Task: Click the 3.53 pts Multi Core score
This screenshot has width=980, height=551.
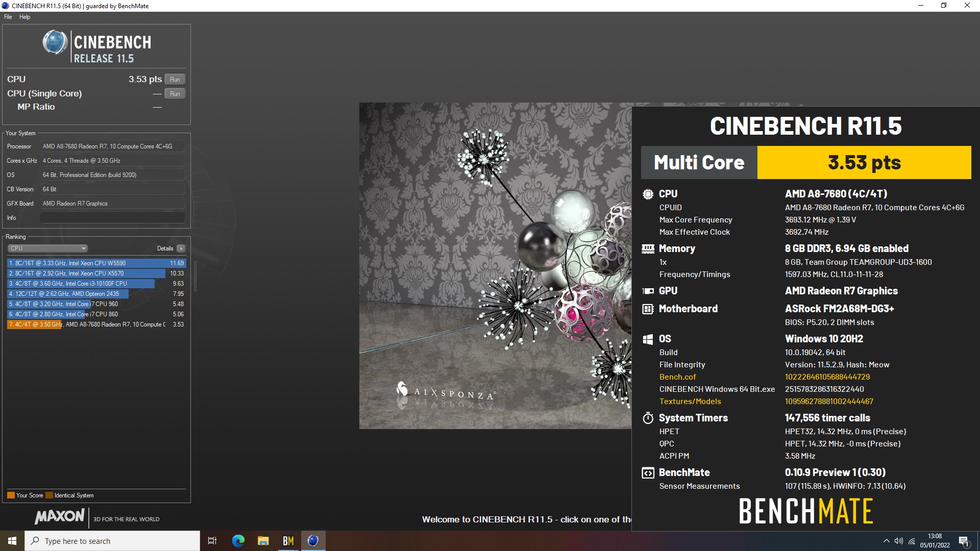Action: pos(864,163)
